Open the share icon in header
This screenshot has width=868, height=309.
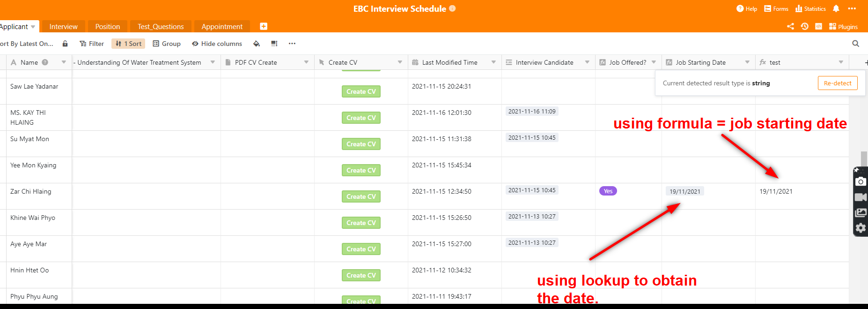(x=790, y=27)
